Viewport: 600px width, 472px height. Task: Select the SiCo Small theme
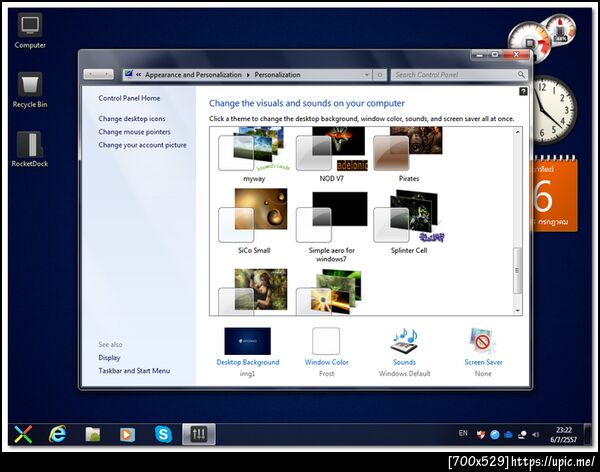pyautogui.click(x=254, y=221)
